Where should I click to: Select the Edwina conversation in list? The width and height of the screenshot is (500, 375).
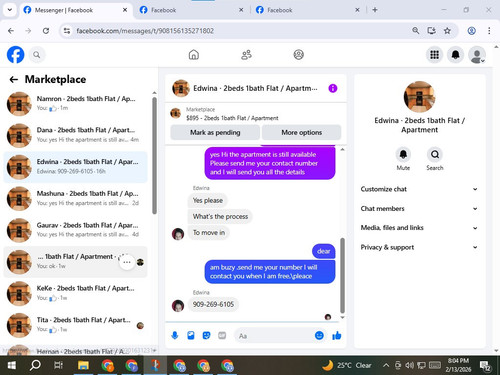(x=75, y=167)
